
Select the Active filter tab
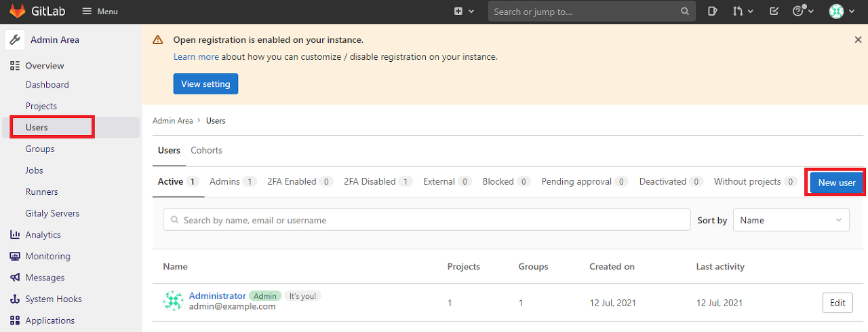point(178,182)
